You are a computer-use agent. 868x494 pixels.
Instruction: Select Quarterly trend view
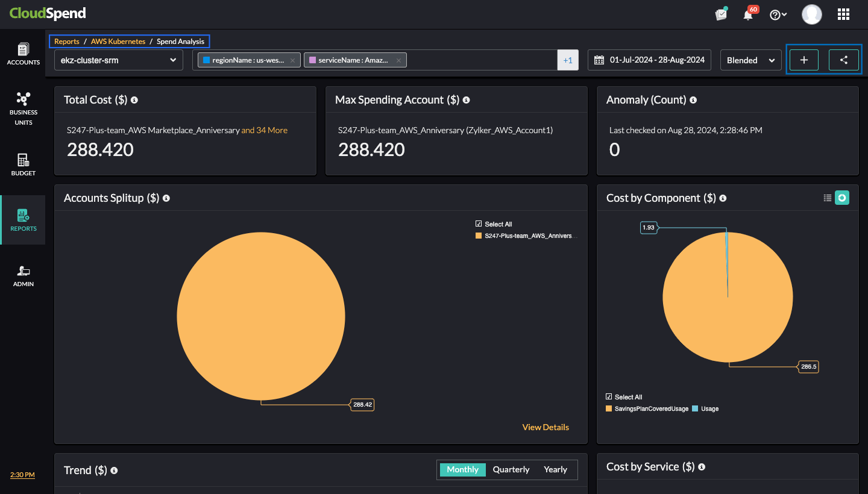tap(511, 470)
